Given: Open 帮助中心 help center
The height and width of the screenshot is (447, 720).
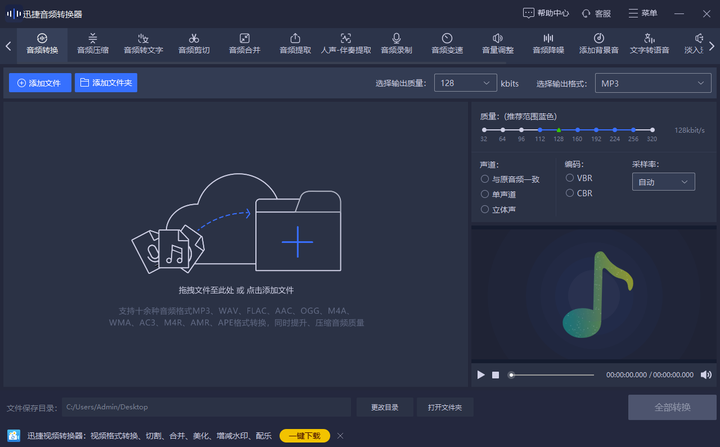Looking at the screenshot, I should click(546, 13).
